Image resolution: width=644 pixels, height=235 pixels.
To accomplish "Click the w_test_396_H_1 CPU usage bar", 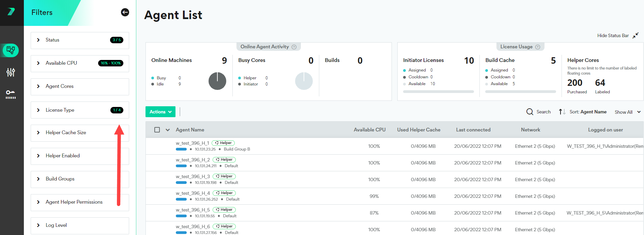I will (181, 149).
